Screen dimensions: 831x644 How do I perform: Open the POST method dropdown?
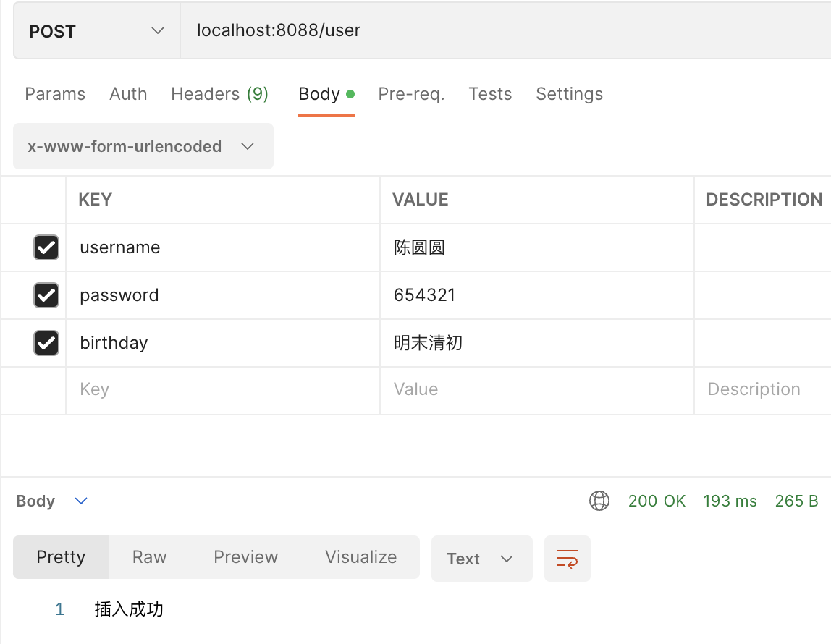pos(96,32)
